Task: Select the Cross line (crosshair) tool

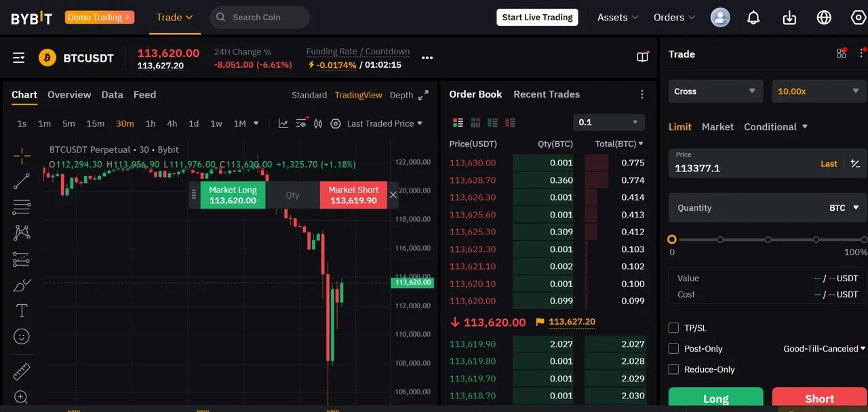Action: pyautogui.click(x=21, y=155)
